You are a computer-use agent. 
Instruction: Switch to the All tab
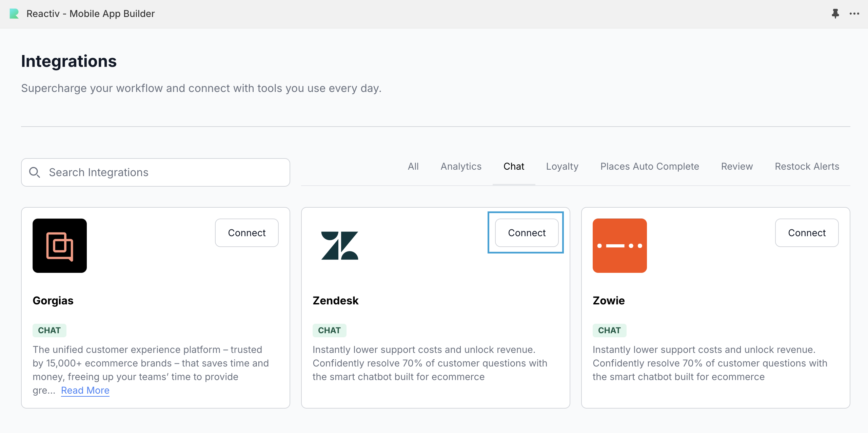pyautogui.click(x=413, y=166)
